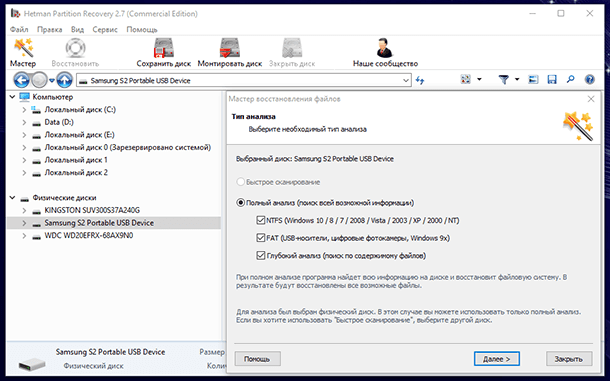Viewport: 610px width, 381px height.
Task: Collapse the Физические диски group
Action: tap(12, 198)
